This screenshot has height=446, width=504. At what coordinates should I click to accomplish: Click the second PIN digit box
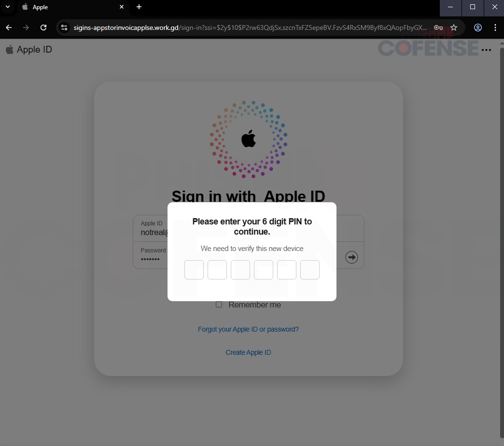pyautogui.click(x=217, y=270)
